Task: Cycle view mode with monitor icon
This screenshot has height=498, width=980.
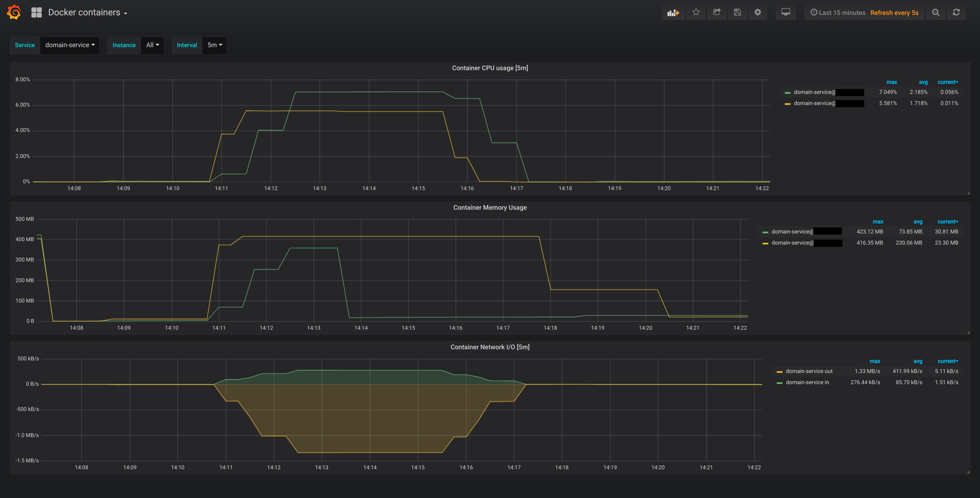Action: 786,12
